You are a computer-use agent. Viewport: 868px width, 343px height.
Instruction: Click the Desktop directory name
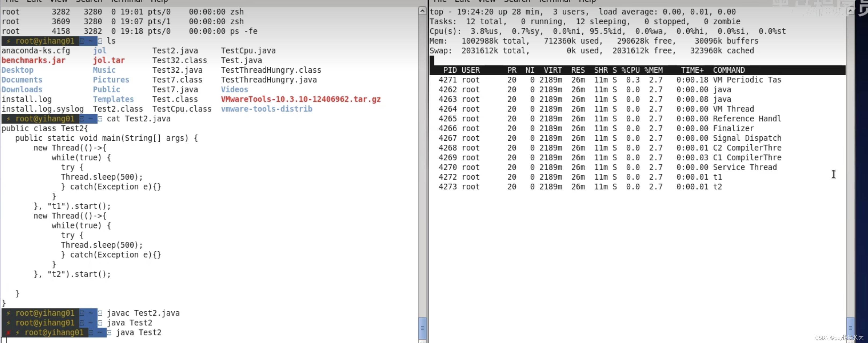(x=17, y=70)
